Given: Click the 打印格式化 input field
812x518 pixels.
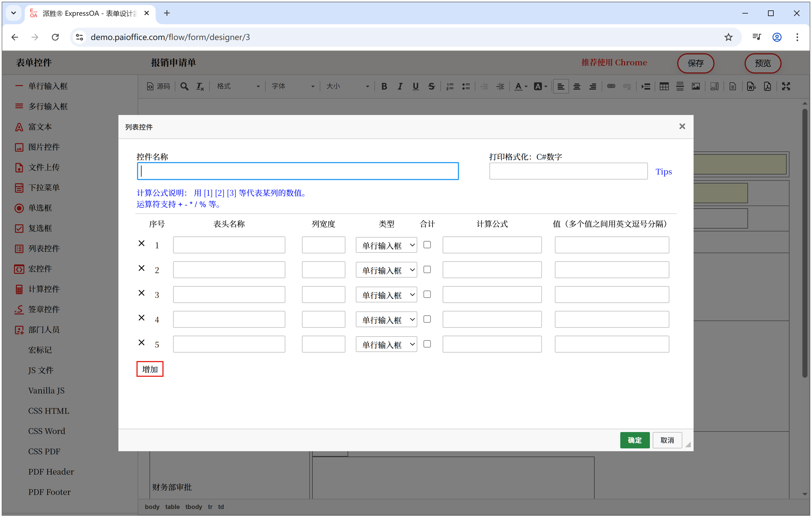Looking at the screenshot, I should (x=568, y=172).
